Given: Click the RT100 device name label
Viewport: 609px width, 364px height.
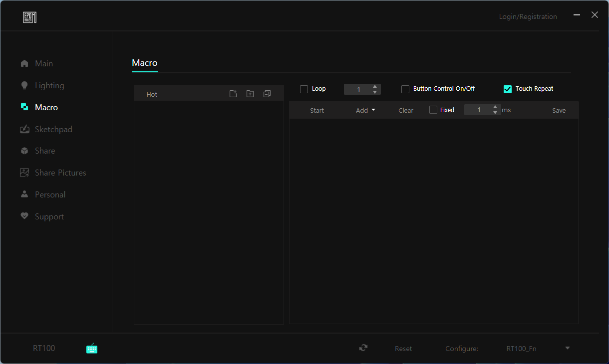Looking at the screenshot, I should (x=44, y=348).
